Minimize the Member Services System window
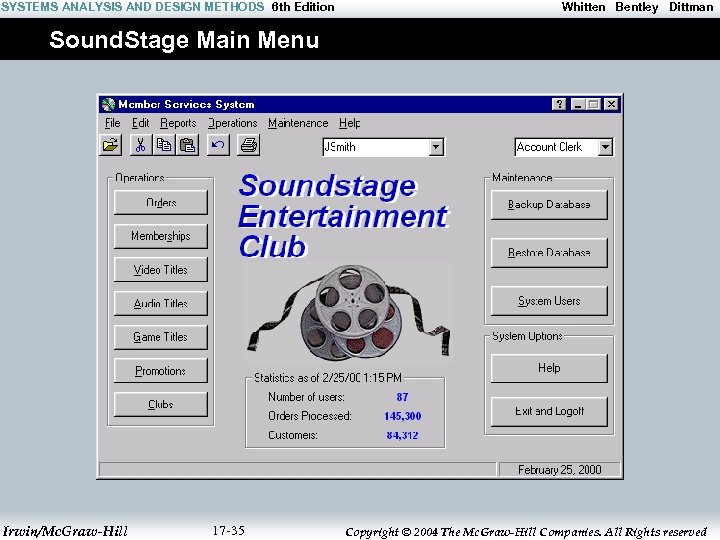Screen dimensions: 720x540 point(578,104)
